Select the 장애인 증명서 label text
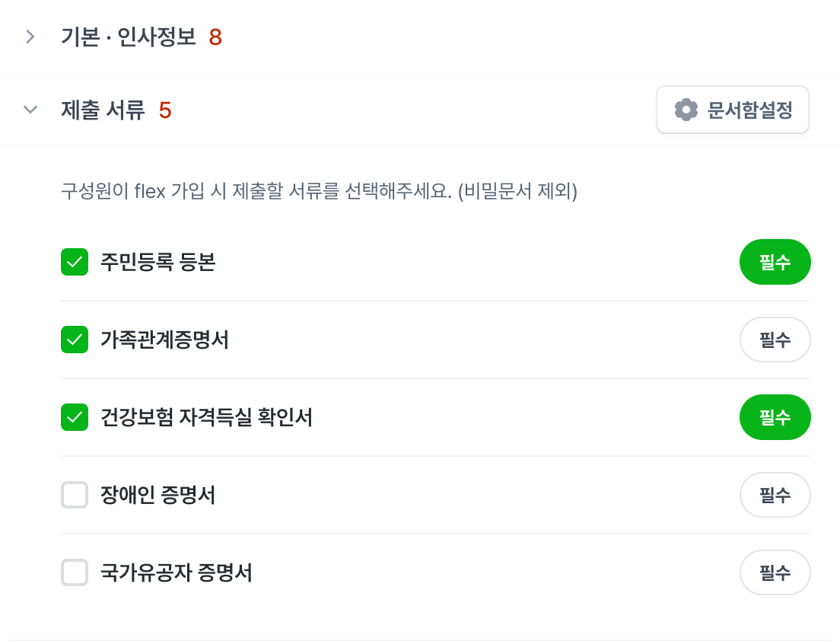Screen dimensions: 840x641 tap(157, 496)
